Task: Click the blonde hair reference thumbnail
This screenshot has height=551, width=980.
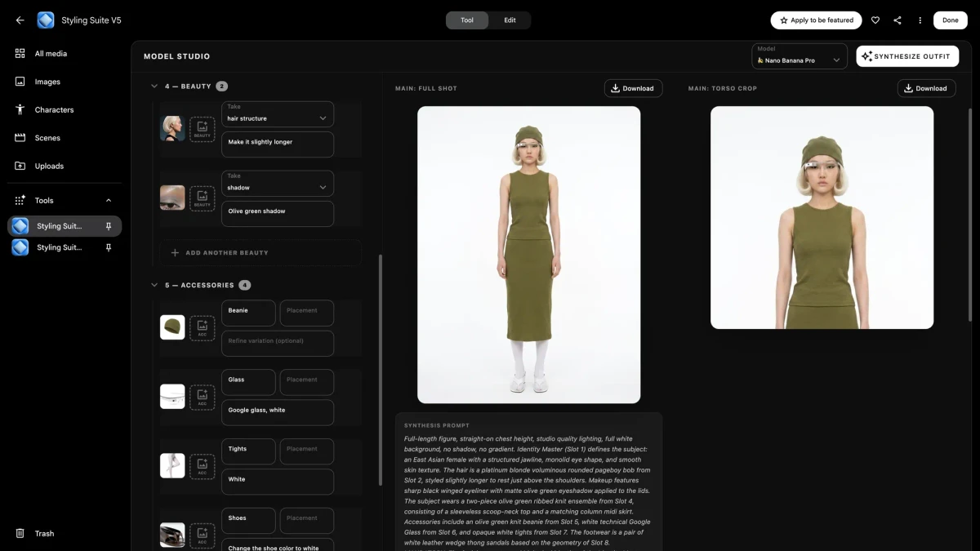Action: 172,129
